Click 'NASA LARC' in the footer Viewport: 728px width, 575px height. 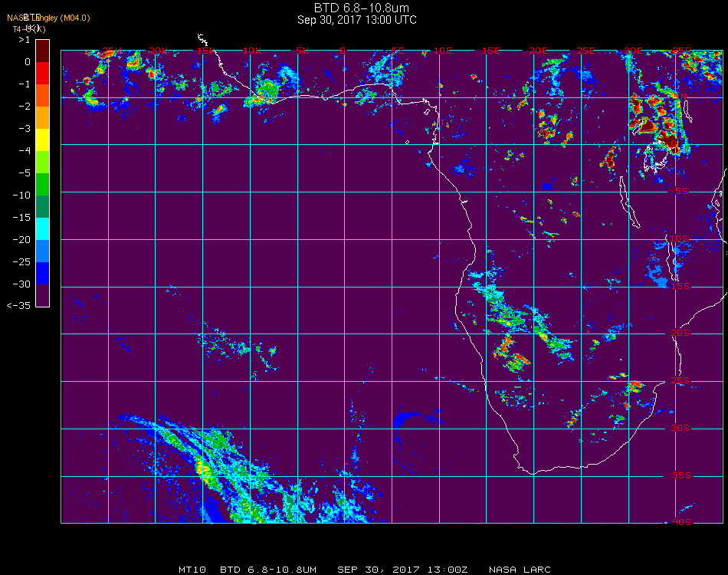click(520, 570)
